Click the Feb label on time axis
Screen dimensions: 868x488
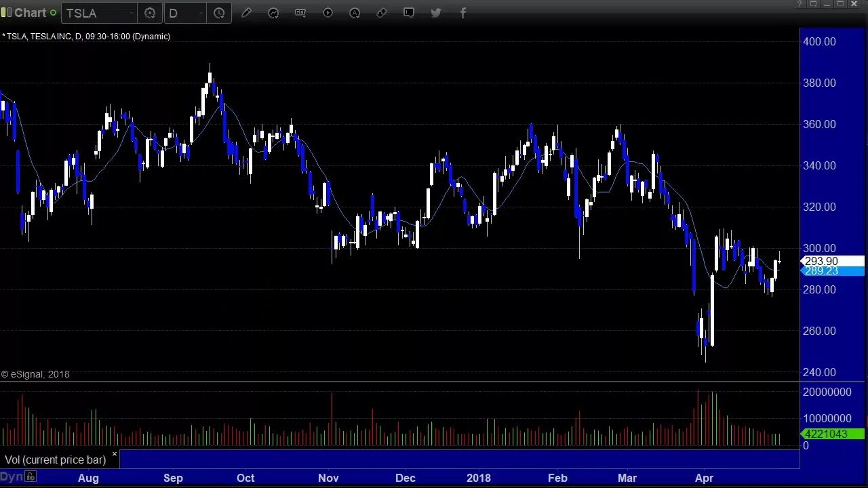pos(557,478)
